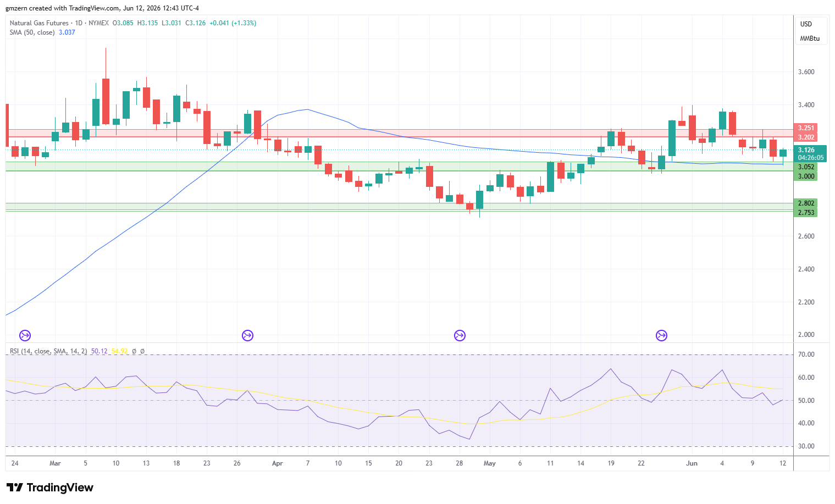Click the contract rollover marker near March 27
835x504 pixels.
pos(247,335)
